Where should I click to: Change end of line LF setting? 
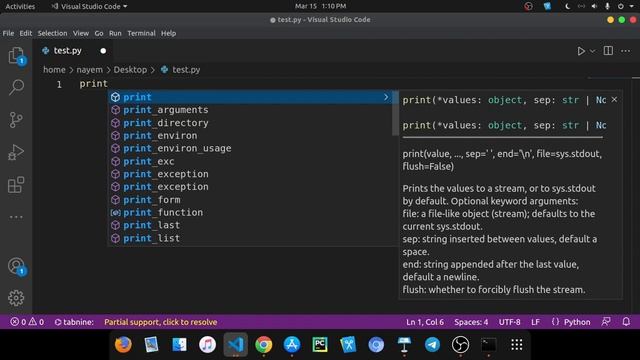point(536,322)
